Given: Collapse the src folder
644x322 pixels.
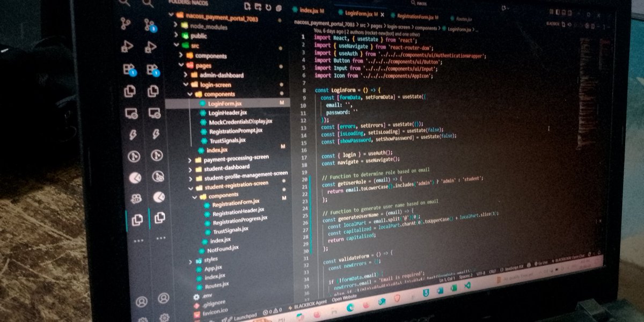Looking at the screenshot, I should (x=177, y=46).
